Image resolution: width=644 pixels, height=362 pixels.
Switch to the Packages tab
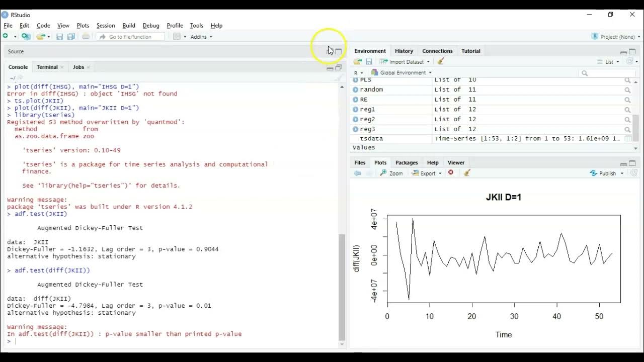pos(407,162)
